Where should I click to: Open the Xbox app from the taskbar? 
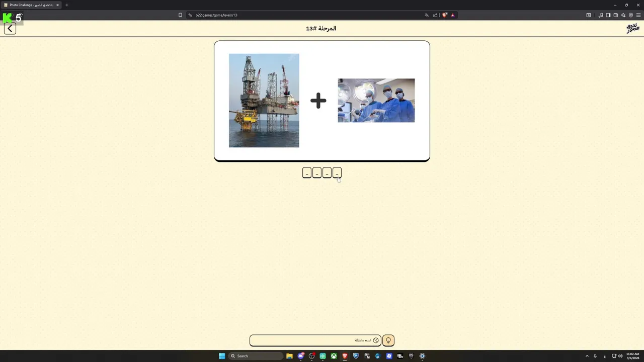(x=334, y=356)
